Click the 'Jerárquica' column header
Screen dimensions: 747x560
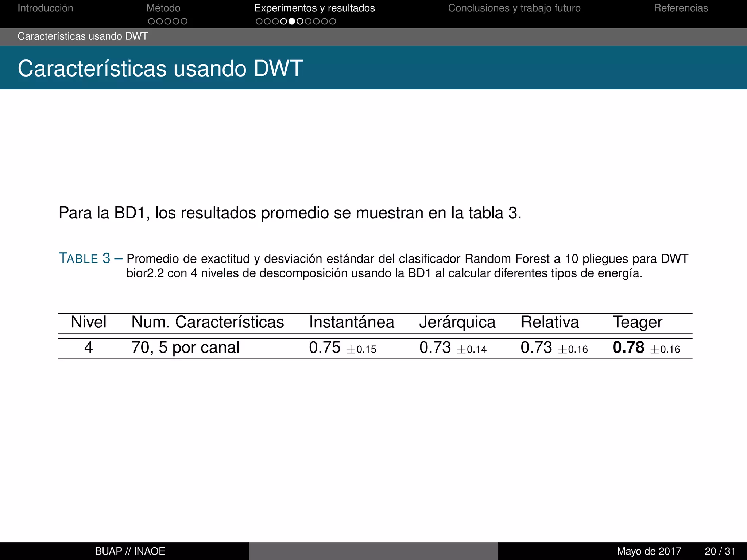coord(457,323)
